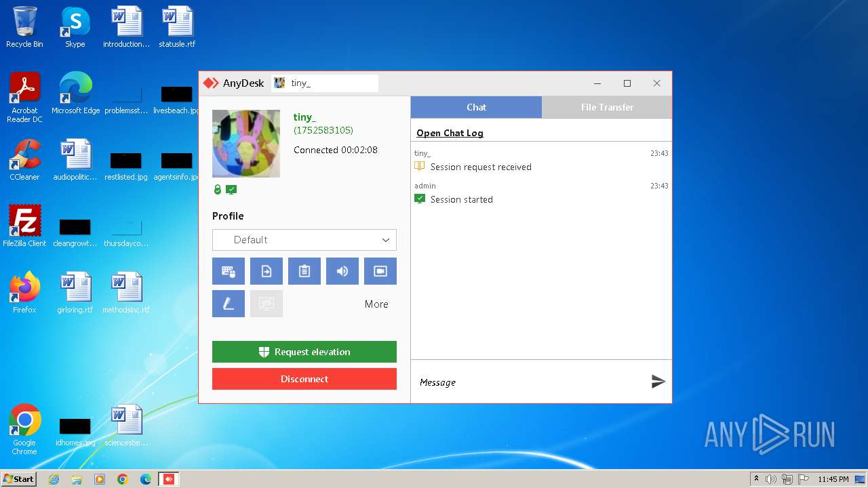Screen dimensions: 868x488
Task: Click 'Session request received' chat message
Action: coord(481,167)
